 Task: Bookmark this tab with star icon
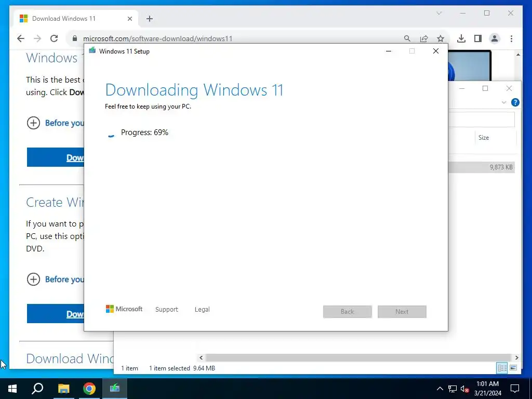point(441,38)
